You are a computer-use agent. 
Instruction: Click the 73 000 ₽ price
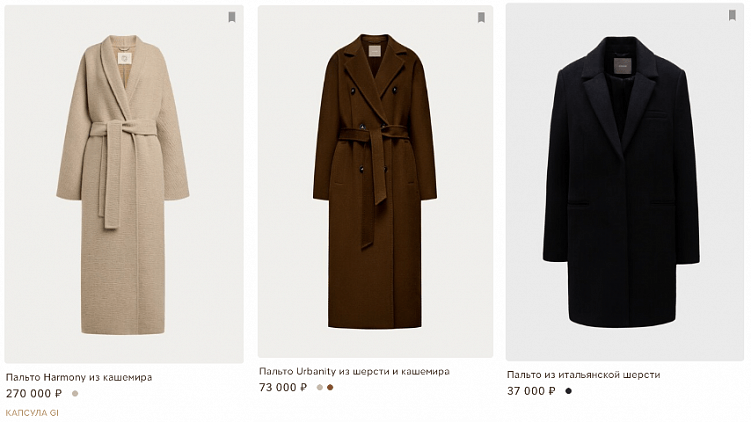(x=283, y=387)
